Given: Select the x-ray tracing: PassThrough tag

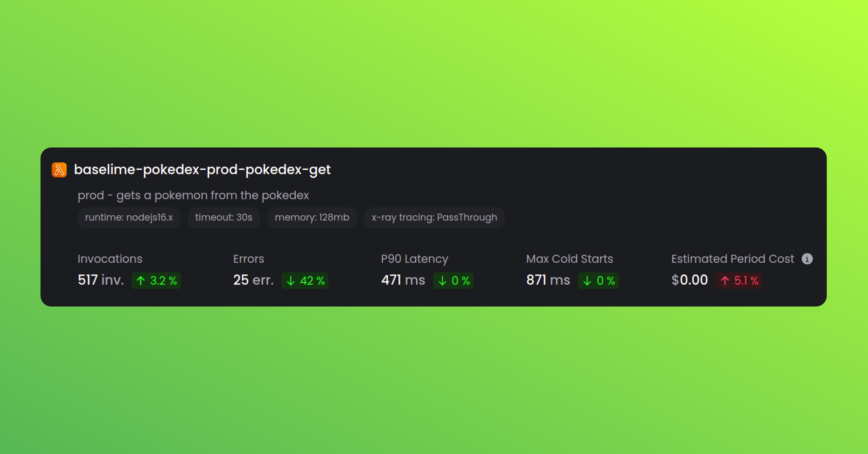Looking at the screenshot, I should coord(434,218).
